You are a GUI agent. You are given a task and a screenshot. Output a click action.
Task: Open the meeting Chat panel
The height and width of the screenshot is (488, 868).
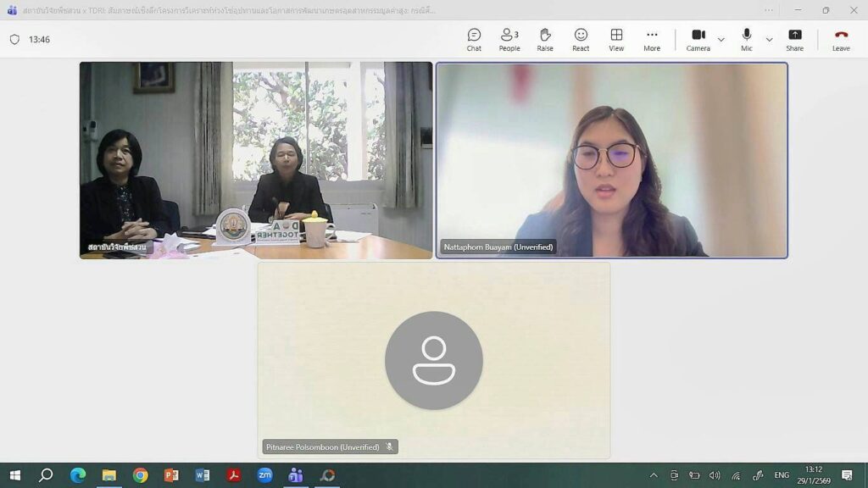[474, 39]
